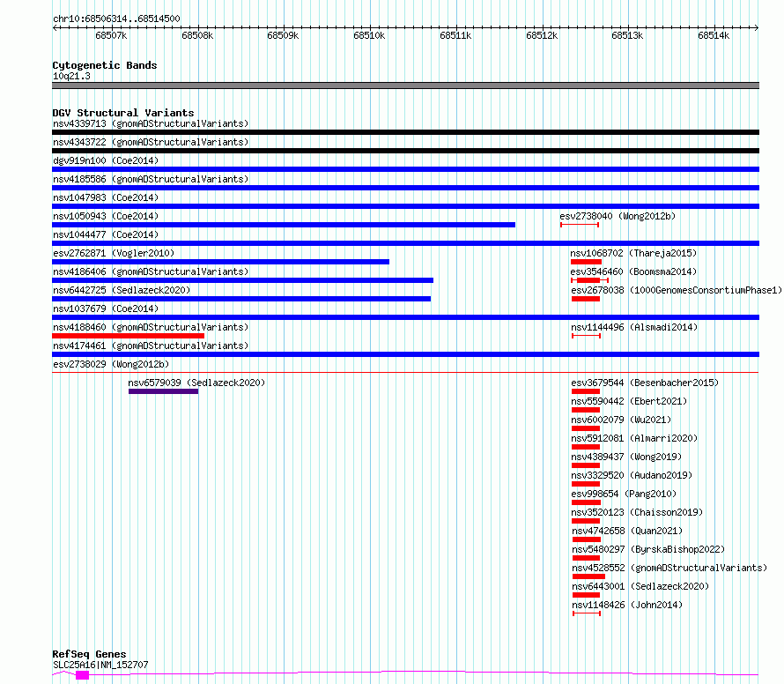Image resolution: width=784 pixels, height=684 pixels.
Task: Select the esv2738029 (Wong2012b) label
Action: [111, 364]
